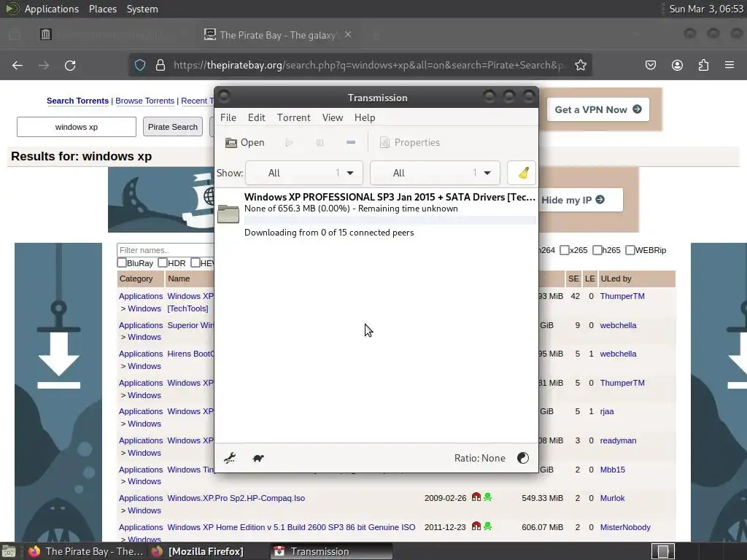Sort results by Category column header

136,279
